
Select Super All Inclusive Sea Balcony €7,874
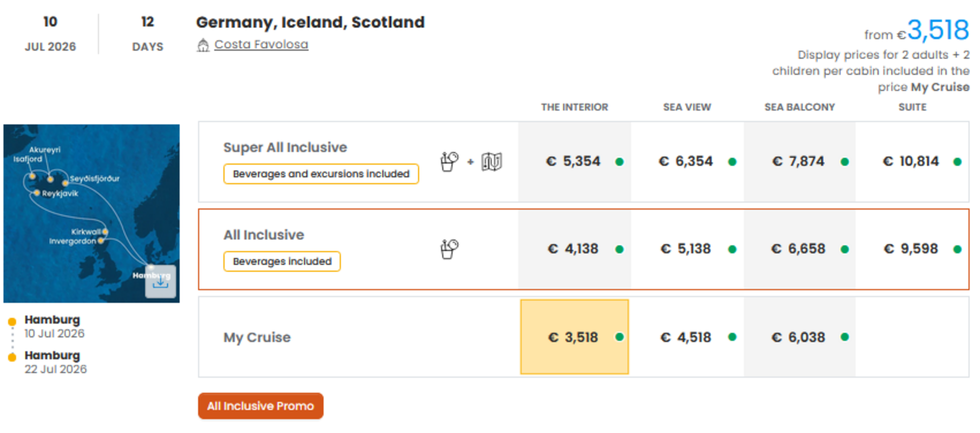798,161
